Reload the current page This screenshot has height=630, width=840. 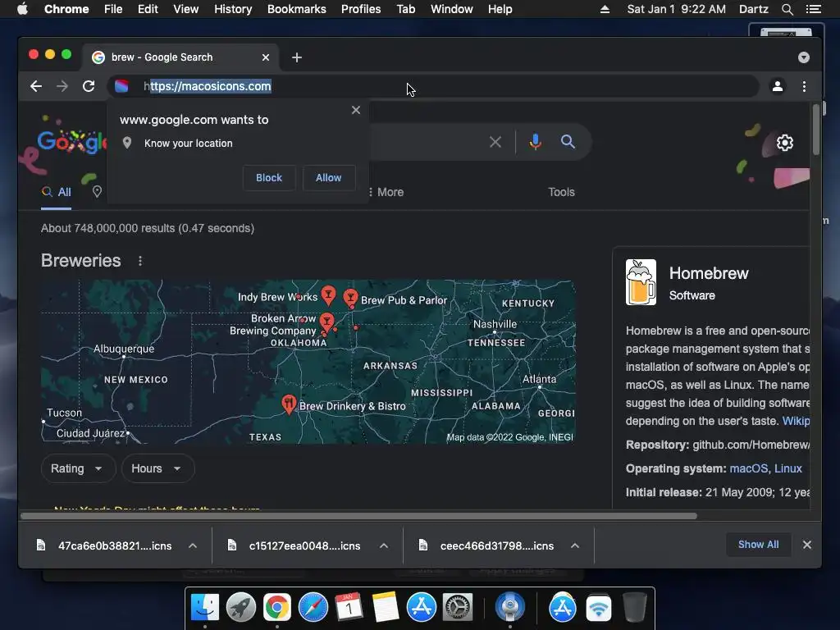pyautogui.click(x=89, y=86)
